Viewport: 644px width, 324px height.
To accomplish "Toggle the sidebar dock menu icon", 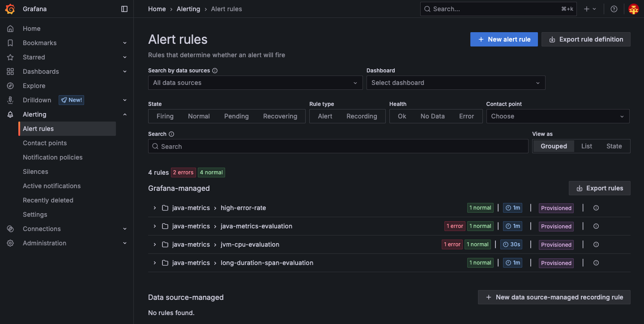I will tap(124, 9).
